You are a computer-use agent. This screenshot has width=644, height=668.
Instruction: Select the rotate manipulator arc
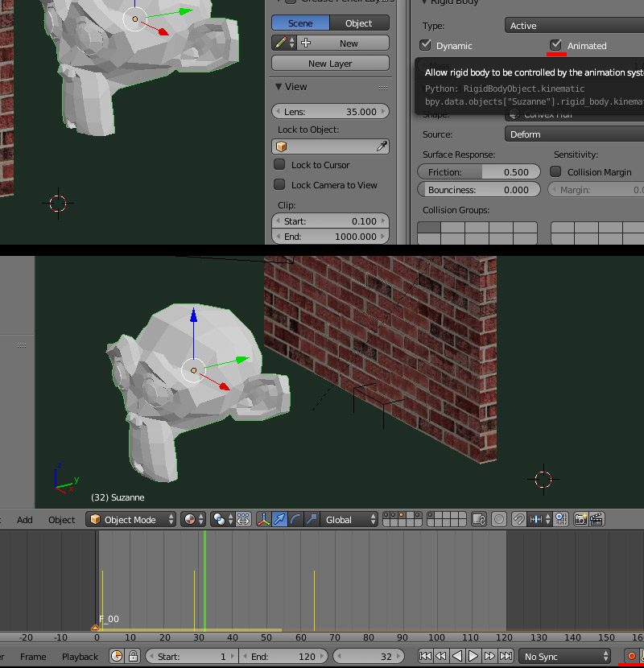coord(295,519)
